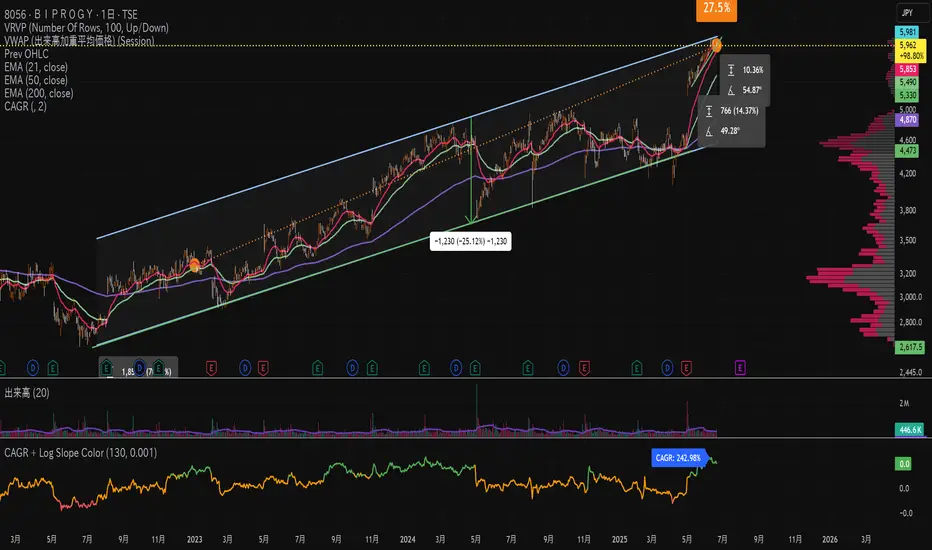Click the angle icon beside 49.28°
Viewport: 932px width, 550px height.
[708, 132]
